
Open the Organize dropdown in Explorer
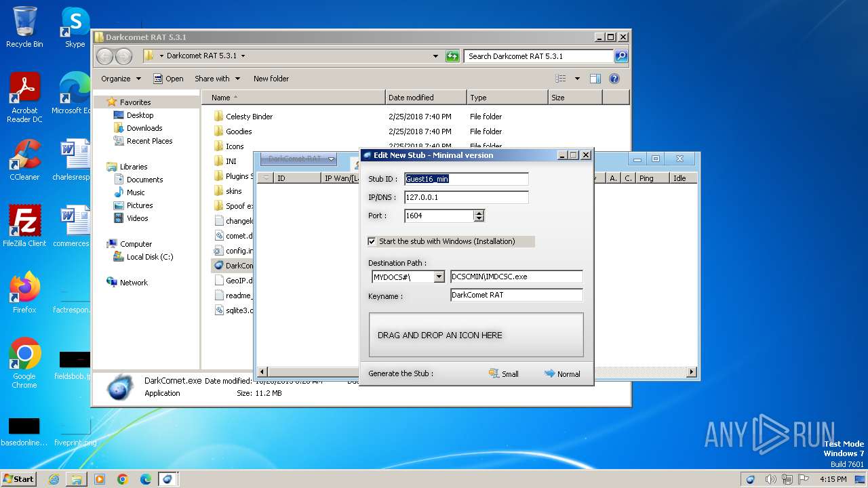click(121, 79)
